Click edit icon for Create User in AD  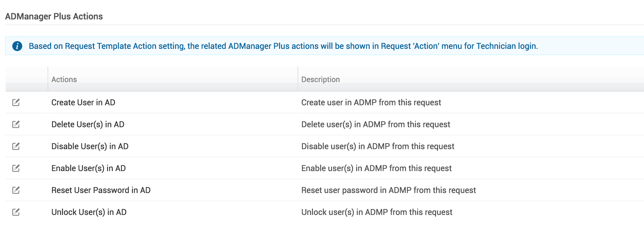[16, 102]
